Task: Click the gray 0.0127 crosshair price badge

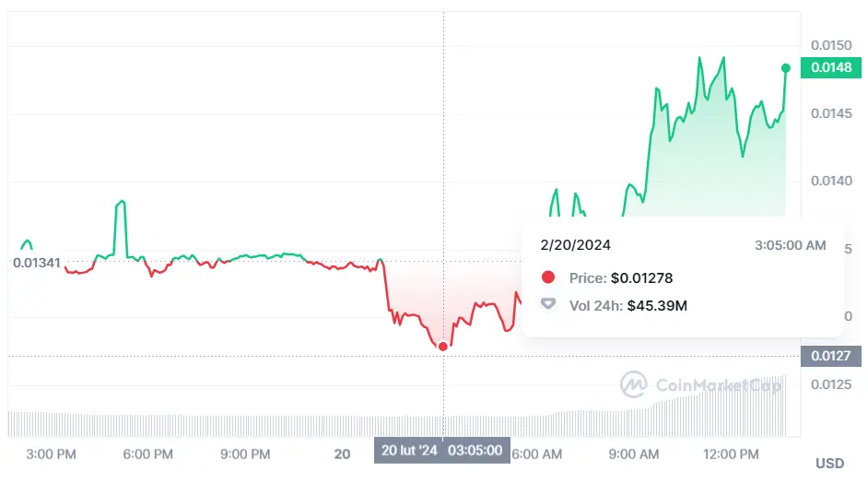Action: pos(830,356)
